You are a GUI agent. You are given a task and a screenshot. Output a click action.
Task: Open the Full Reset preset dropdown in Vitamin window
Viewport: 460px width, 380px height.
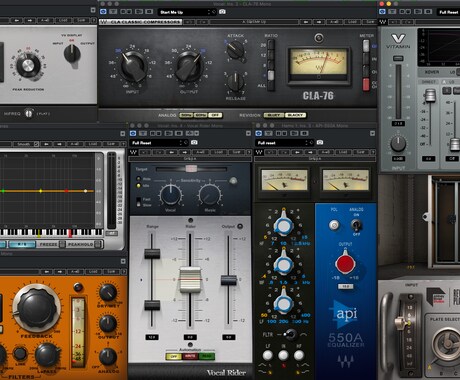[x=448, y=12]
